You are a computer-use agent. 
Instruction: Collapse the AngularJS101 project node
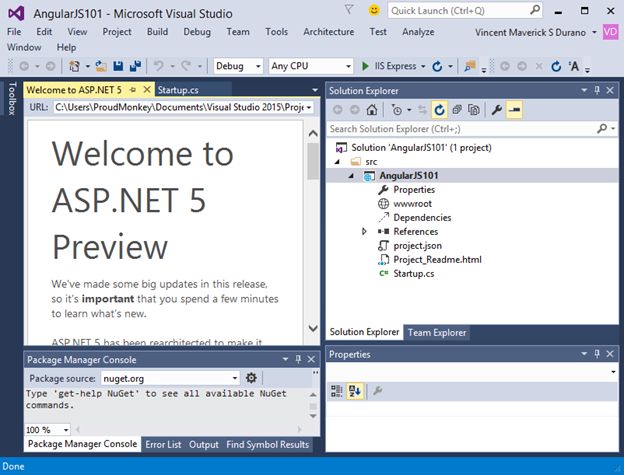[x=351, y=176]
